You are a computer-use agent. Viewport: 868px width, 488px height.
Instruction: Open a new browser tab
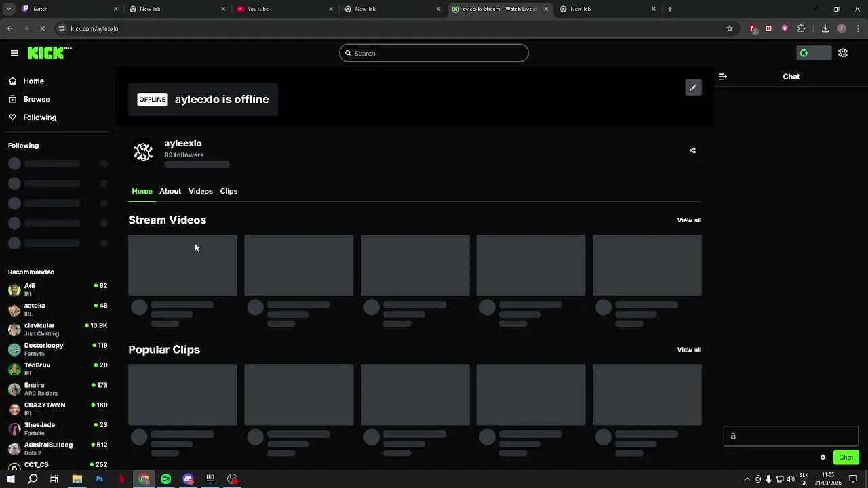[669, 9]
